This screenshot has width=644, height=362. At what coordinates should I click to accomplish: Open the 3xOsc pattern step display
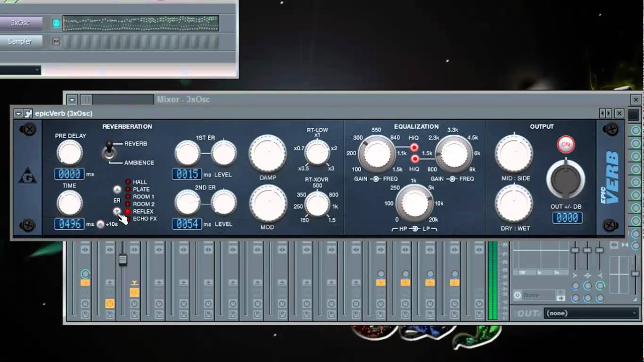pos(141,23)
